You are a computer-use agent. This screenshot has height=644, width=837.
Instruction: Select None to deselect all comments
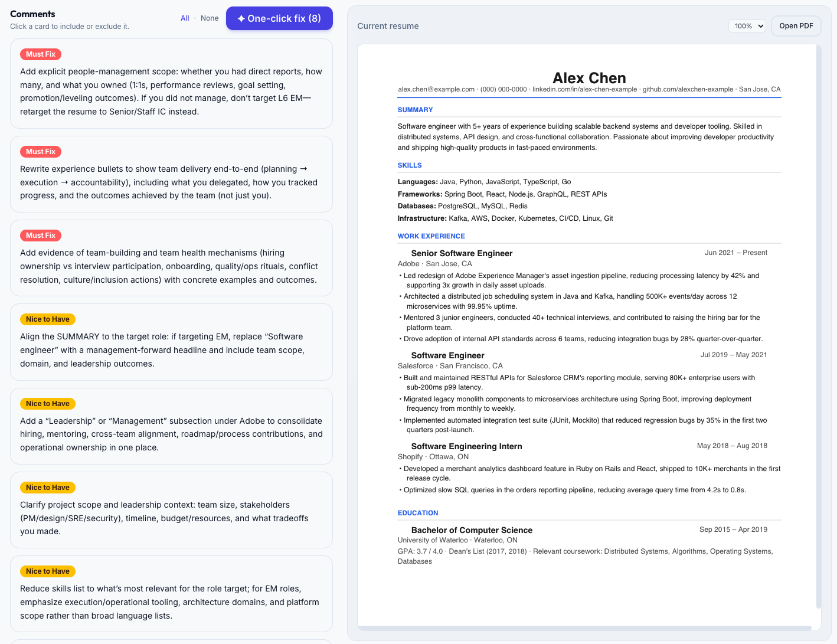pos(210,18)
